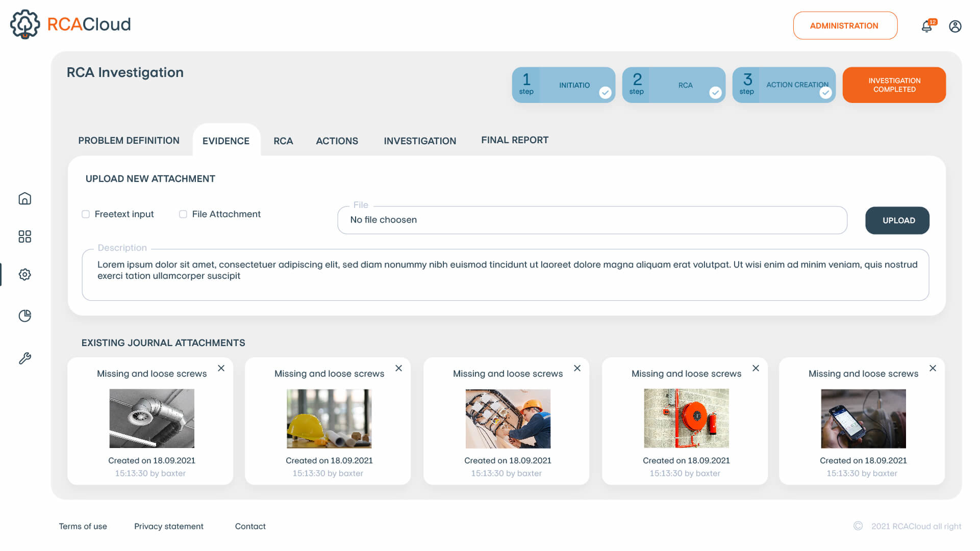Screen dimensions: 980x551
Task: Click the RCA Investigation heading
Action: click(125, 72)
